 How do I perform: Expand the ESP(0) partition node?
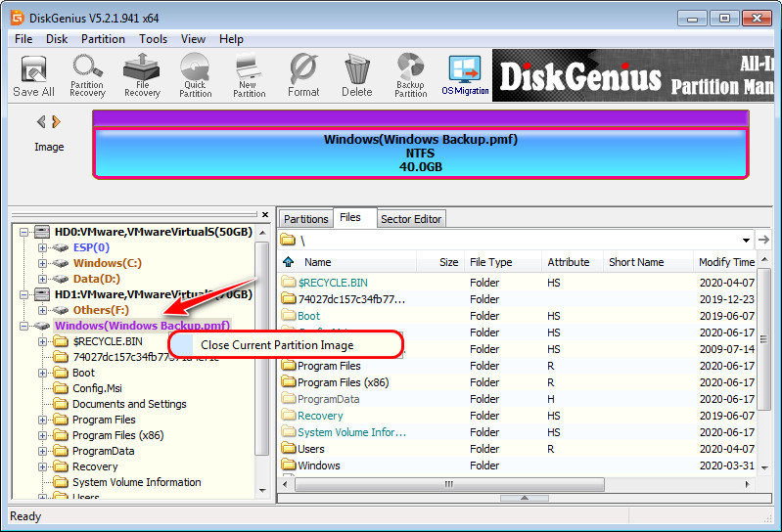(42, 247)
